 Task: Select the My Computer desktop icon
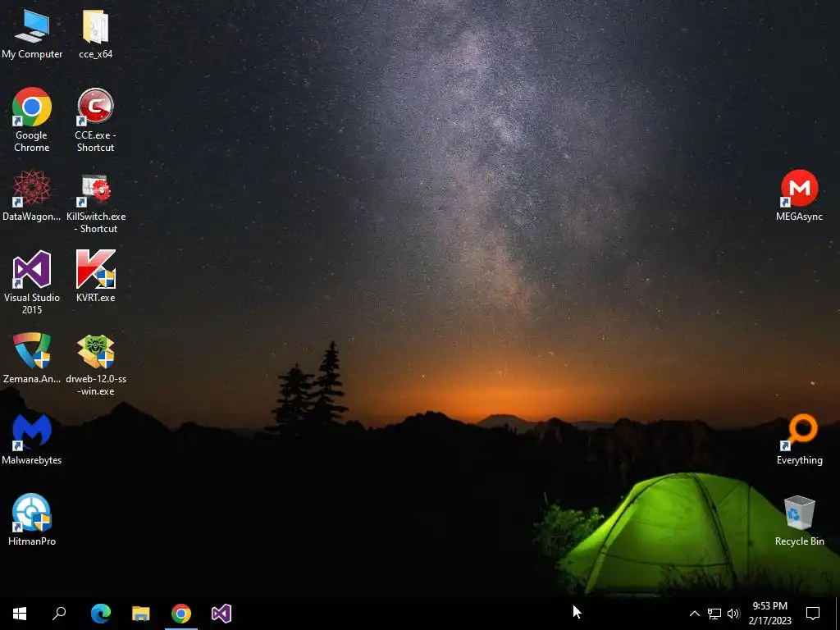[32, 34]
